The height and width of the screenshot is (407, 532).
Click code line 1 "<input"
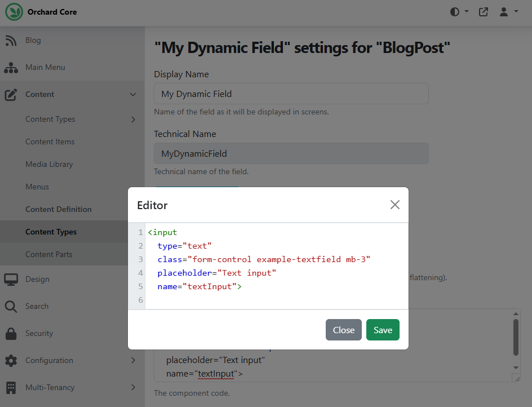pos(162,232)
